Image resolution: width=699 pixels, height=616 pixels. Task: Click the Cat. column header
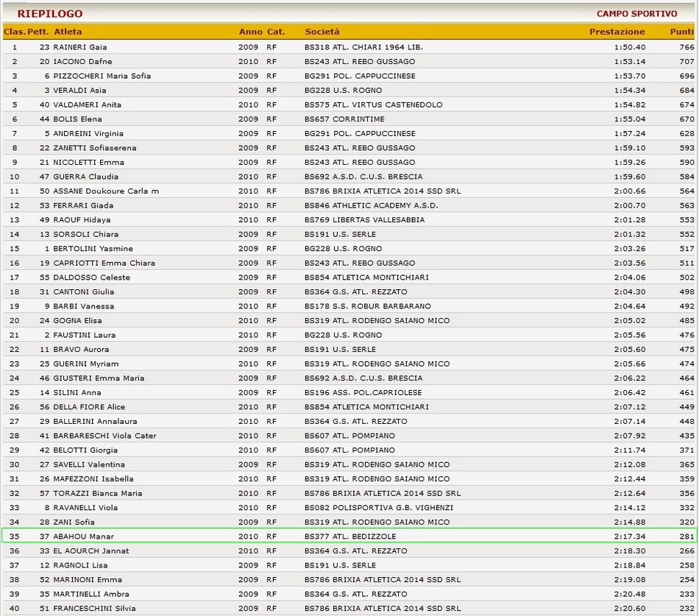click(x=276, y=32)
